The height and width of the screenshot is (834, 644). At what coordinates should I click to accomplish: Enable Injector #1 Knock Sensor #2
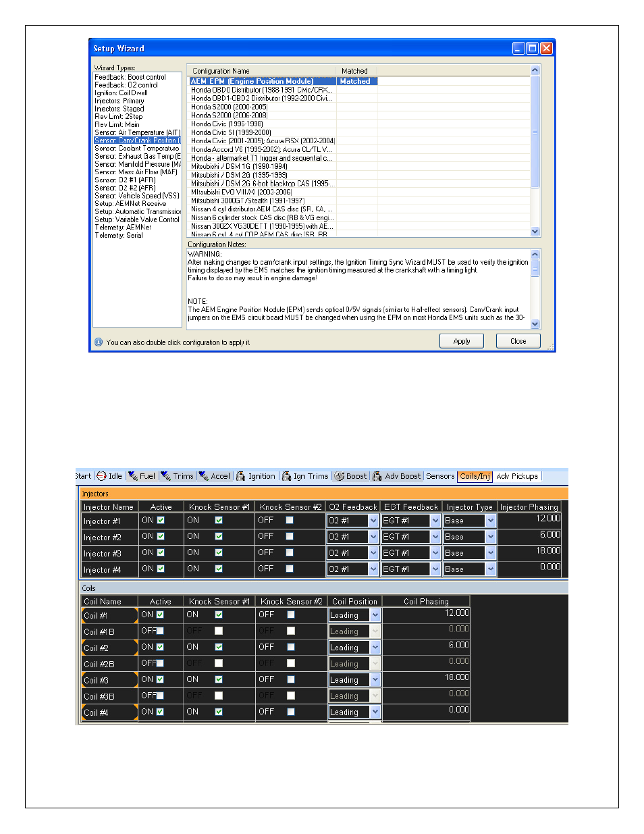(x=290, y=520)
